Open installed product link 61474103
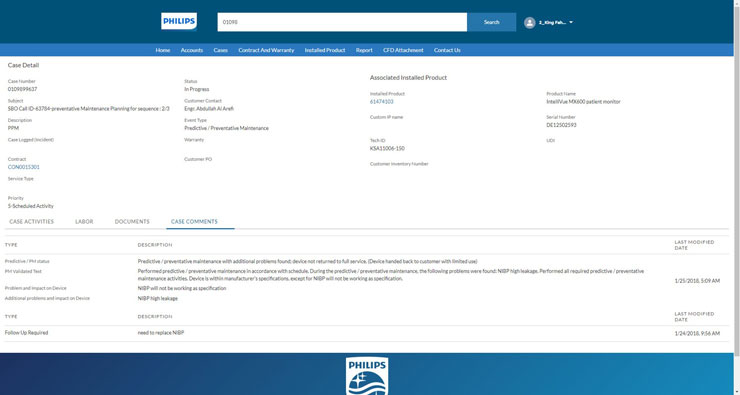The image size is (740, 395). 381,101
